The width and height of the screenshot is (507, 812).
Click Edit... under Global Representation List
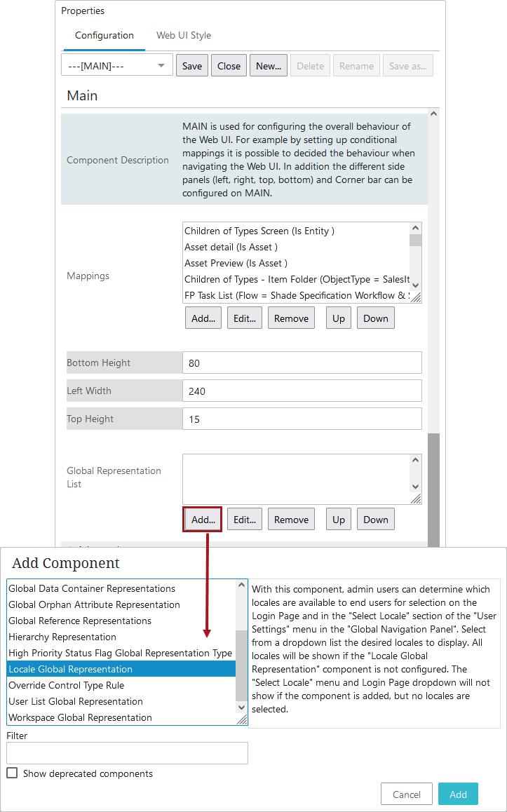[x=245, y=520]
